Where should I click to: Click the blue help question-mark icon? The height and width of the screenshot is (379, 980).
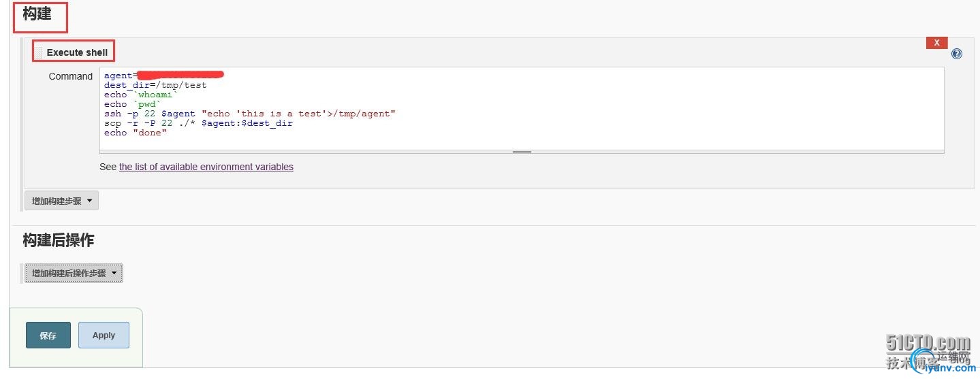tap(957, 54)
